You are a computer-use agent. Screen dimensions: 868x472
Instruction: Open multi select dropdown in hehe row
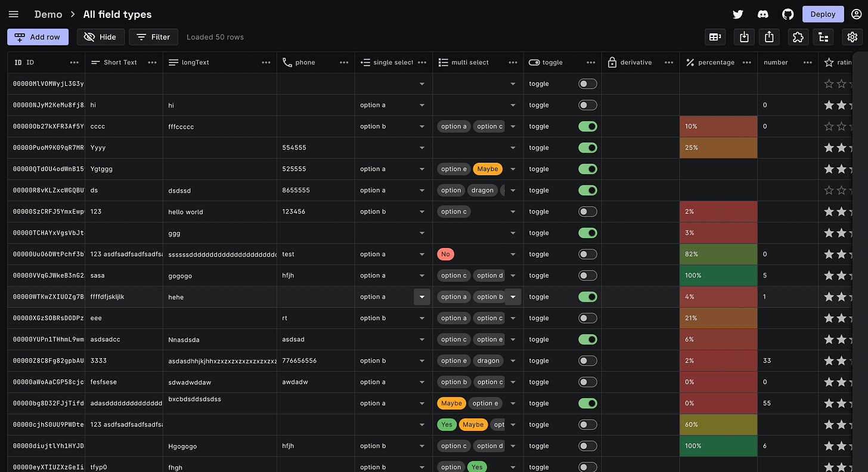(513, 297)
